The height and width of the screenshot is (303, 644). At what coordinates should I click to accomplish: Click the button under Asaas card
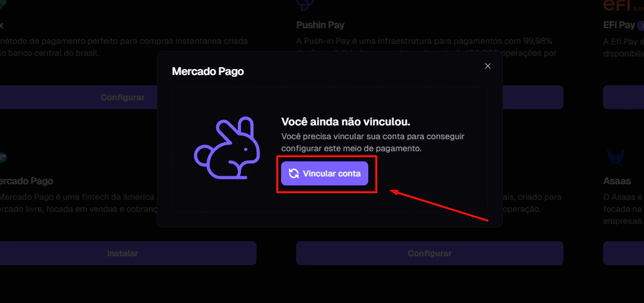tap(624, 253)
